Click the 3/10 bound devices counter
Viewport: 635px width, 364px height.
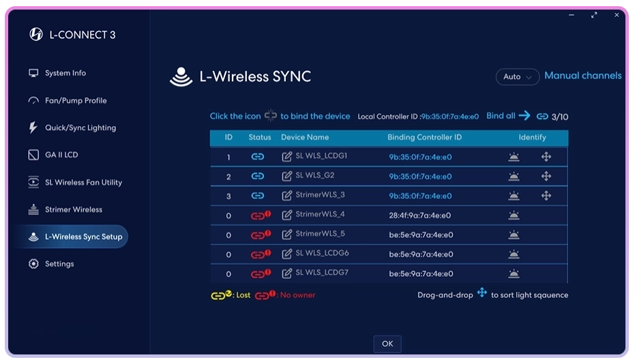point(559,117)
